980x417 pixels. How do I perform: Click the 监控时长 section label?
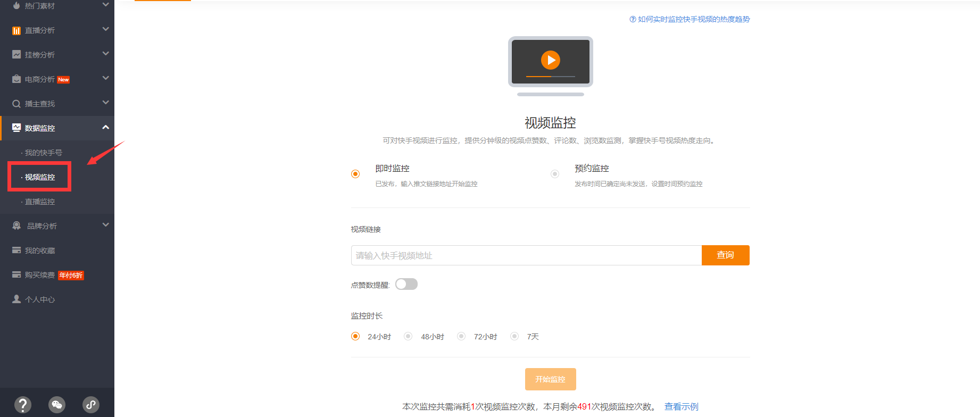pyautogui.click(x=367, y=316)
